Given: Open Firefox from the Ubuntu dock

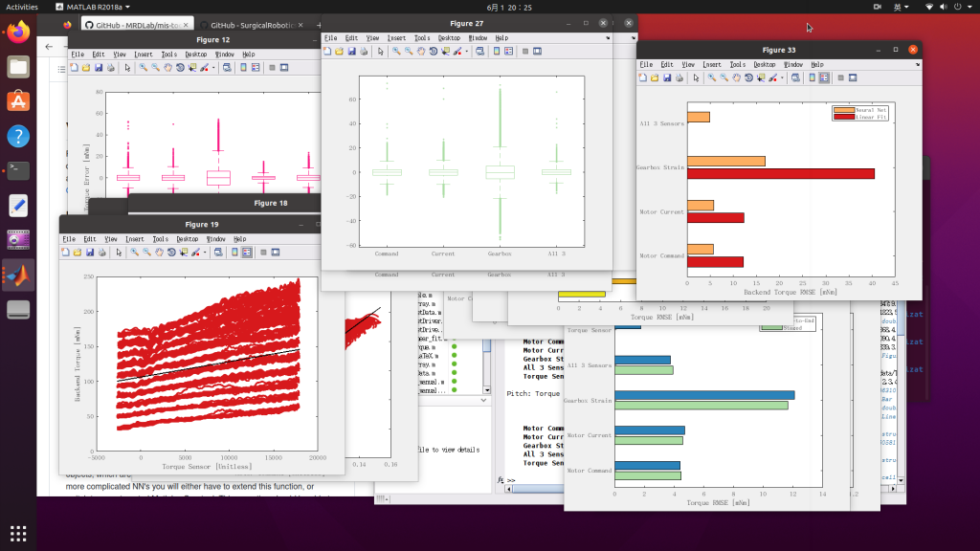Looking at the screenshot, I should coord(18,32).
